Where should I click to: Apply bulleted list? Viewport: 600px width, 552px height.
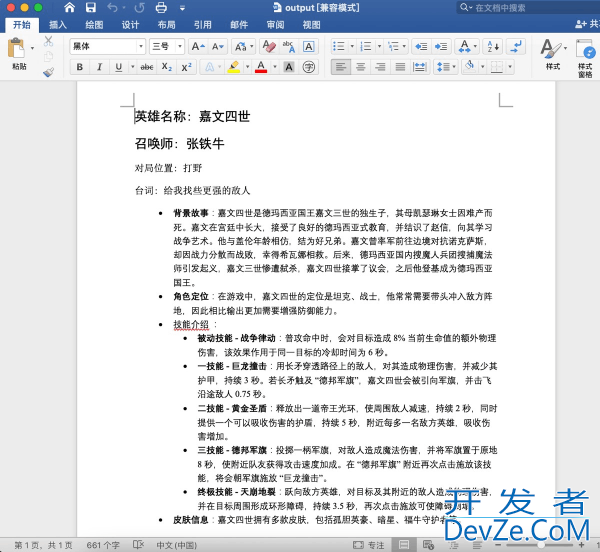tap(339, 46)
